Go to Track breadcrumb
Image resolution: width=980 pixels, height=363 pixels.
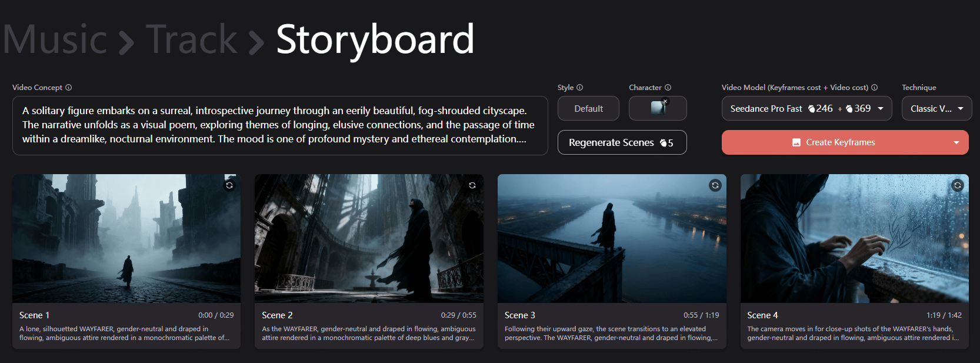pos(191,40)
